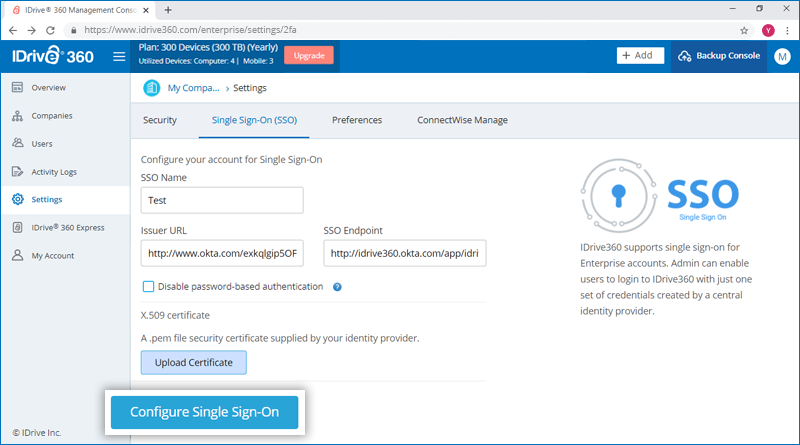The image size is (800, 445).
Task: Reload the page in the browser
Action: [x=50, y=31]
